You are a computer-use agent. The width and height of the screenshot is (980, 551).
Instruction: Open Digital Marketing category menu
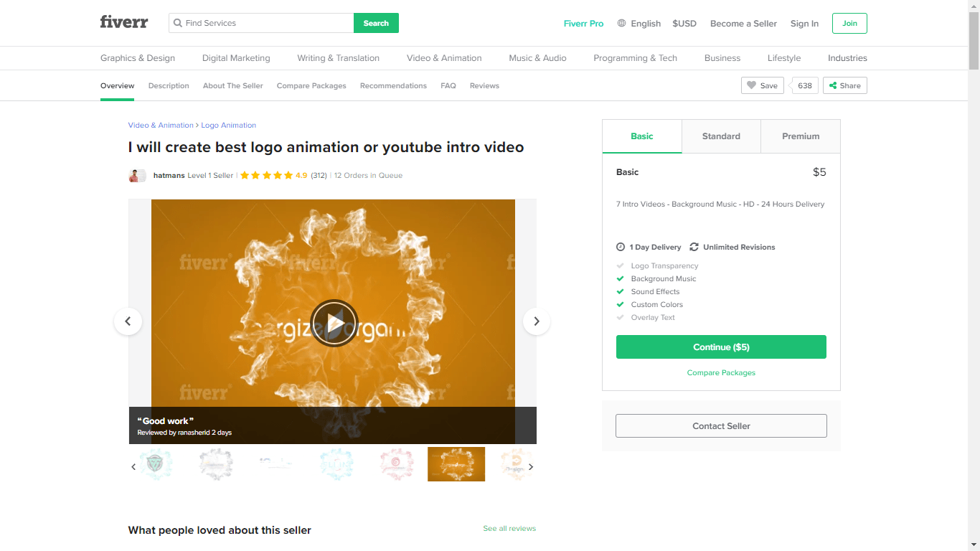pyautogui.click(x=236, y=58)
